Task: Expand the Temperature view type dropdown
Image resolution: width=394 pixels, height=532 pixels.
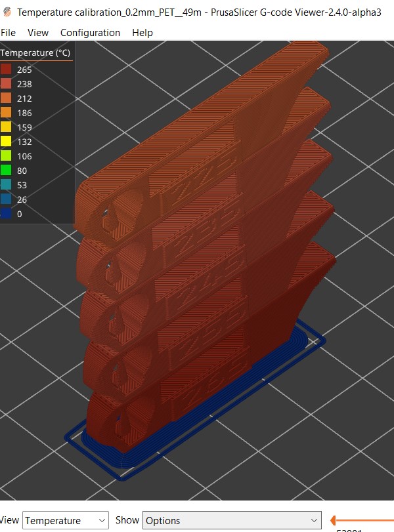Action: point(66,520)
